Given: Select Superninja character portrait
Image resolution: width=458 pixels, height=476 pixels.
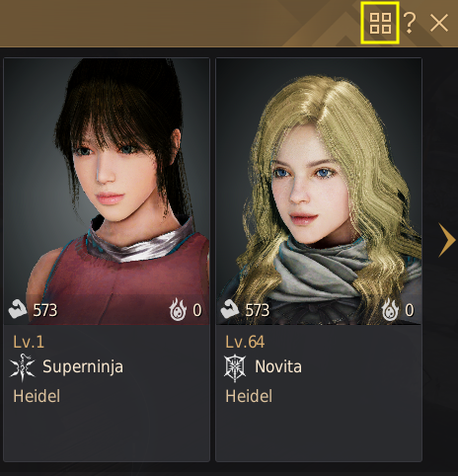Looking at the screenshot, I should [x=107, y=192].
